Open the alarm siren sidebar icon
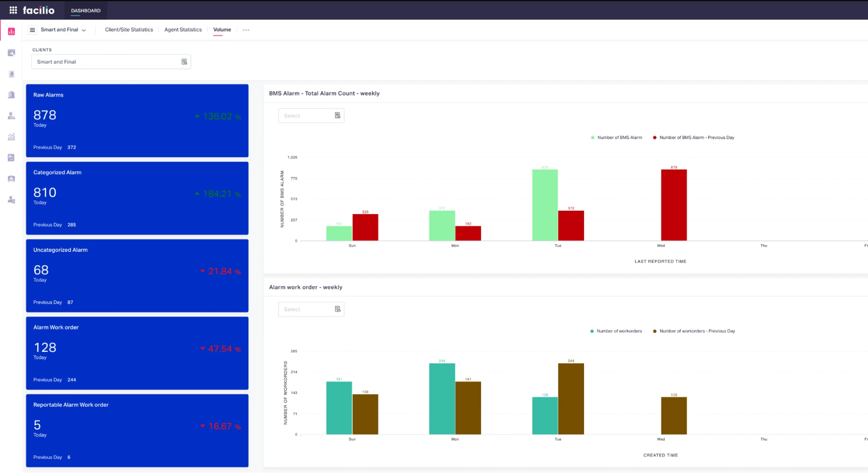 (x=11, y=74)
